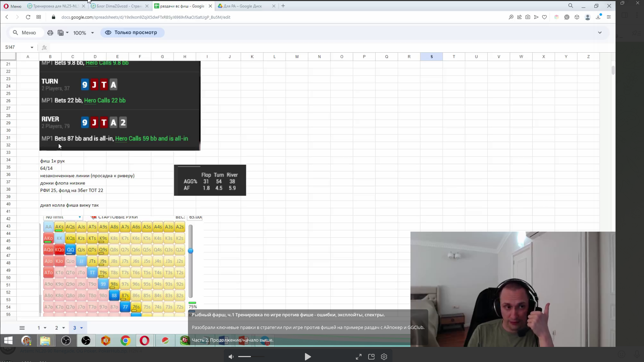The width and height of the screenshot is (644, 362).
Task: Open sheet 2 tab options arrow
Action: pyautogui.click(x=64, y=328)
